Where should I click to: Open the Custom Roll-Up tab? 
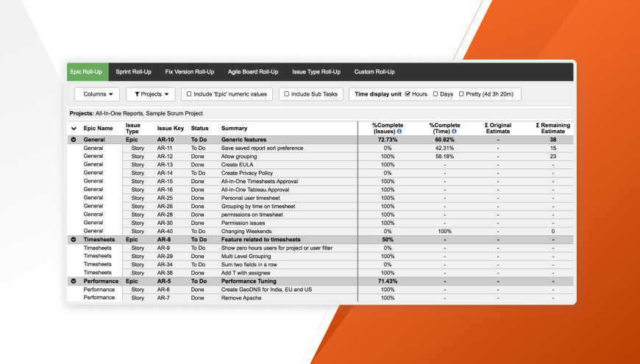(374, 72)
